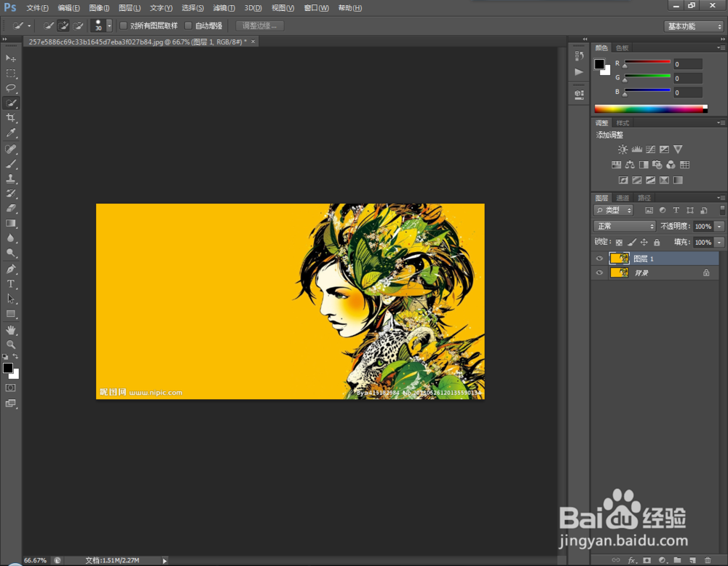The image size is (728, 566).
Task: Add a Levels adjustment
Action: coord(636,149)
